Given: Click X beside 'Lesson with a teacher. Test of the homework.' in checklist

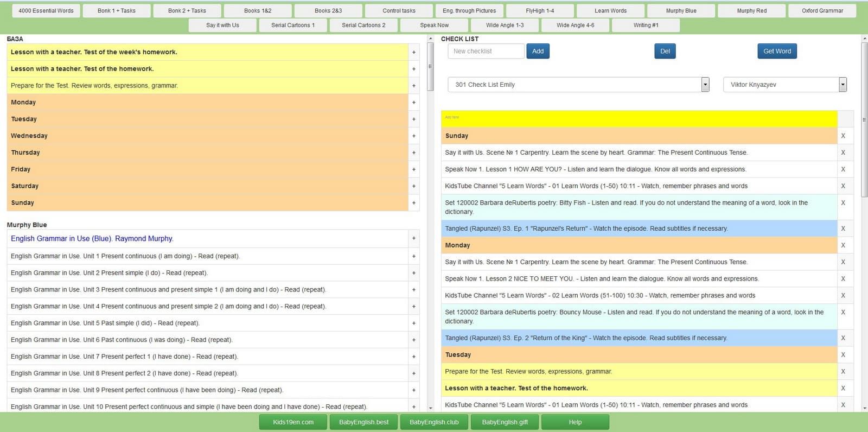Looking at the screenshot, I should [x=843, y=388].
